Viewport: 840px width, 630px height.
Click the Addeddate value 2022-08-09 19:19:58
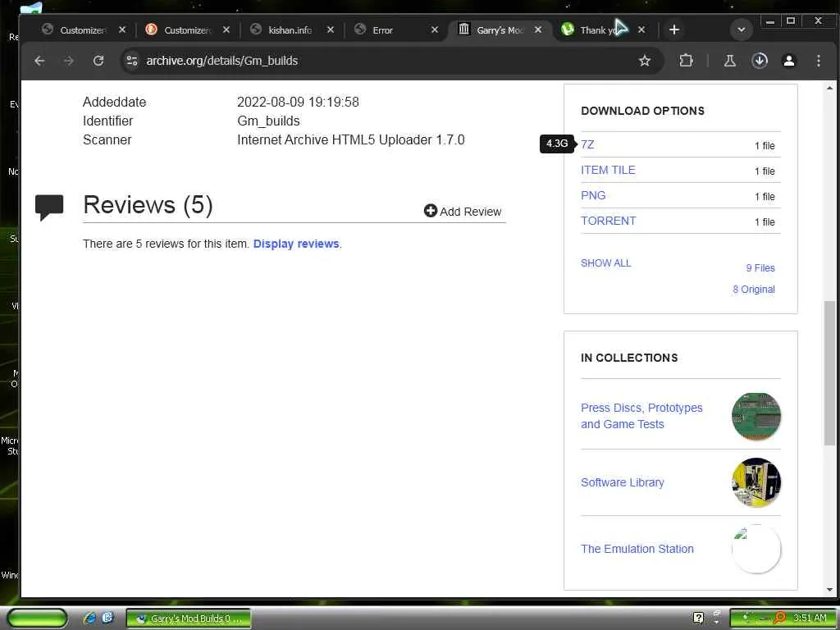pos(298,102)
